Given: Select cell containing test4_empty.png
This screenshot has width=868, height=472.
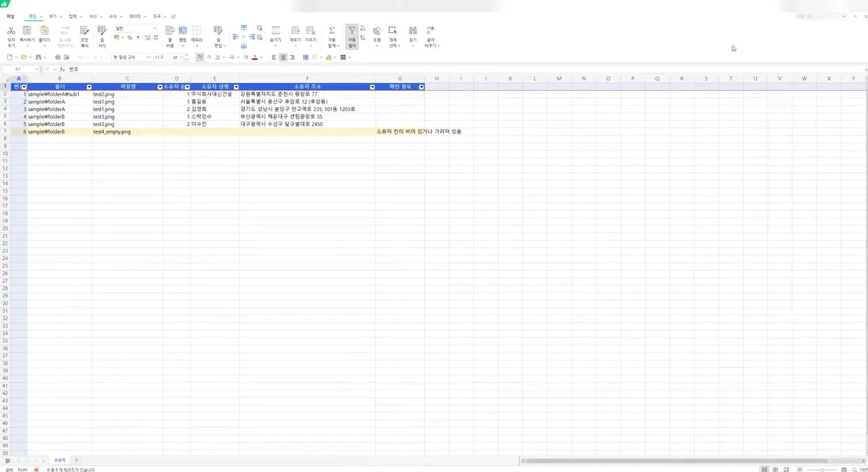Looking at the screenshot, I should point(127,132).
